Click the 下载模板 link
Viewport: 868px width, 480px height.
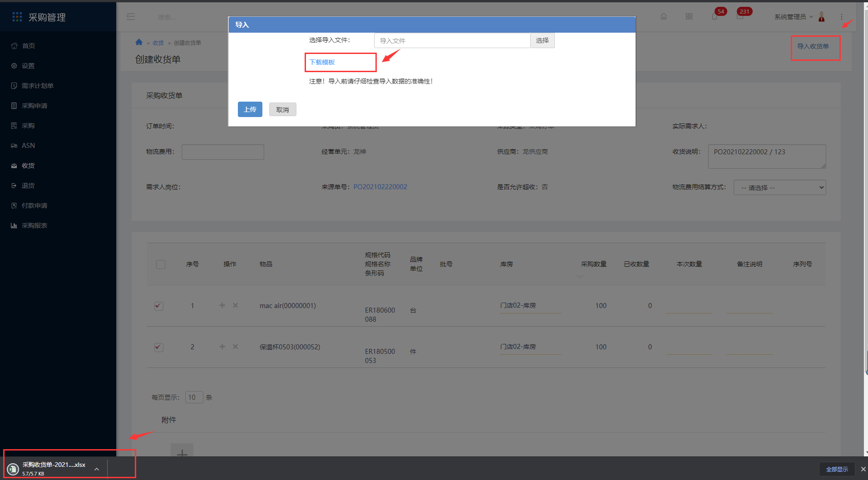322,62
